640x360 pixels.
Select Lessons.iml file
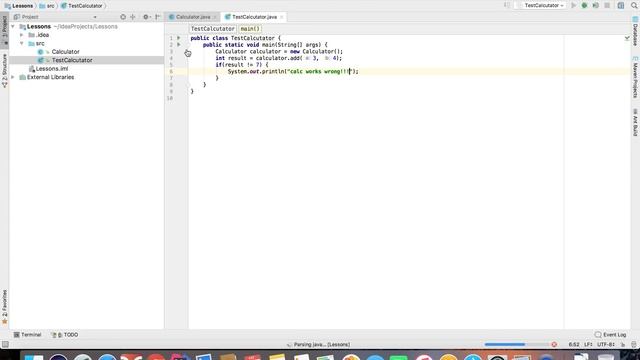(51, 69)
